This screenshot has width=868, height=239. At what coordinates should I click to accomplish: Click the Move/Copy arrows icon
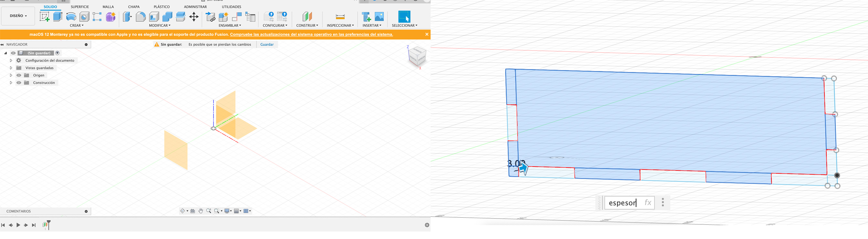tap(194, 16)
